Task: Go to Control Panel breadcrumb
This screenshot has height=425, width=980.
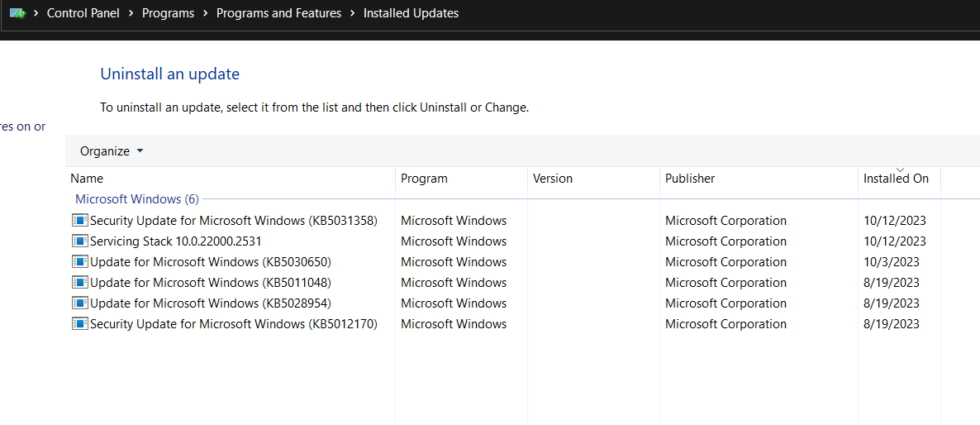Action: 83,13
